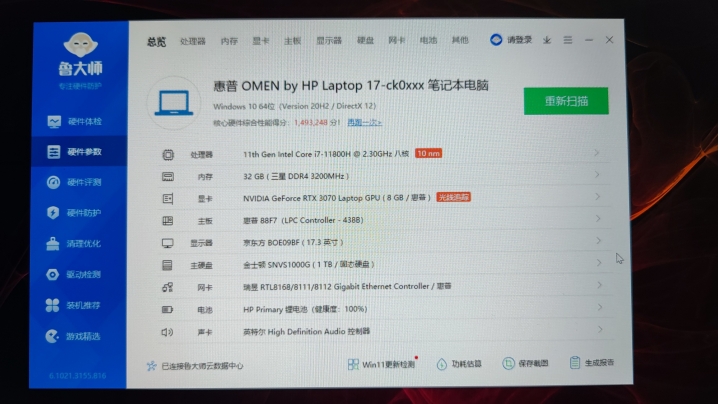Switch to the 网卡 tab
The width and height of the screenshot is (720, 404).
[397, 40]
